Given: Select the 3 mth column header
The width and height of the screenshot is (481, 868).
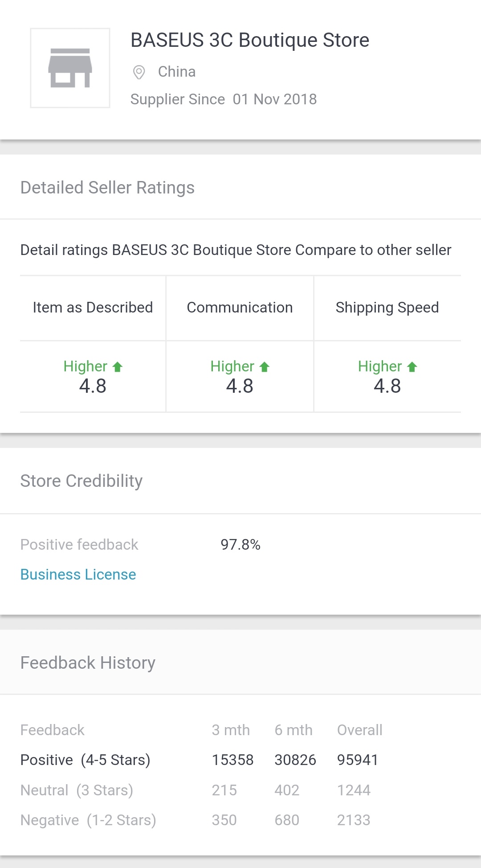Looking at the screenshot, I should coord(231,730).
